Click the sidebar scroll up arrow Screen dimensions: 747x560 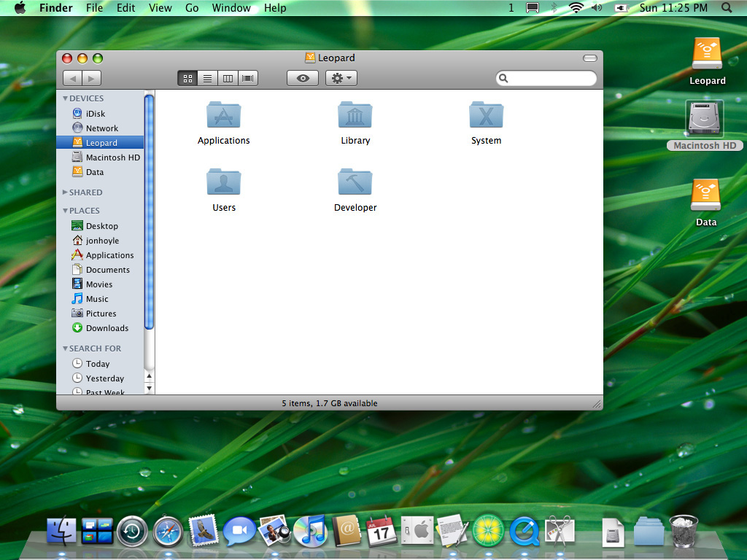point(149,376)
